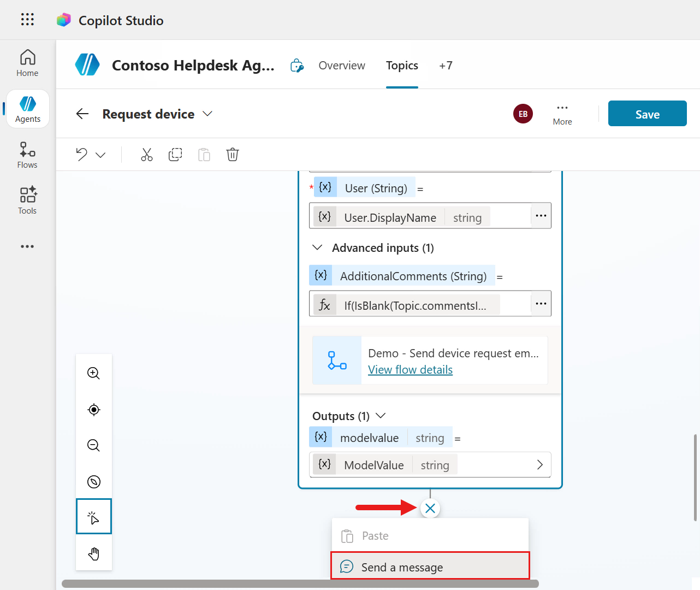Image resolution: width=700 pixels, height=590 pixels.
Task: Open the Flows section
Action: click(x=27, y=155)
